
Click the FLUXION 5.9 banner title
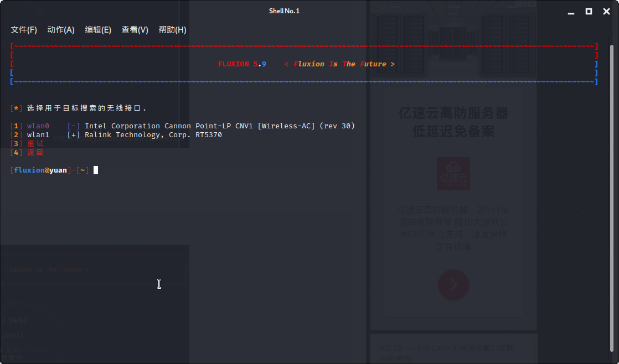pyautogui.click(x=242, y=64)
